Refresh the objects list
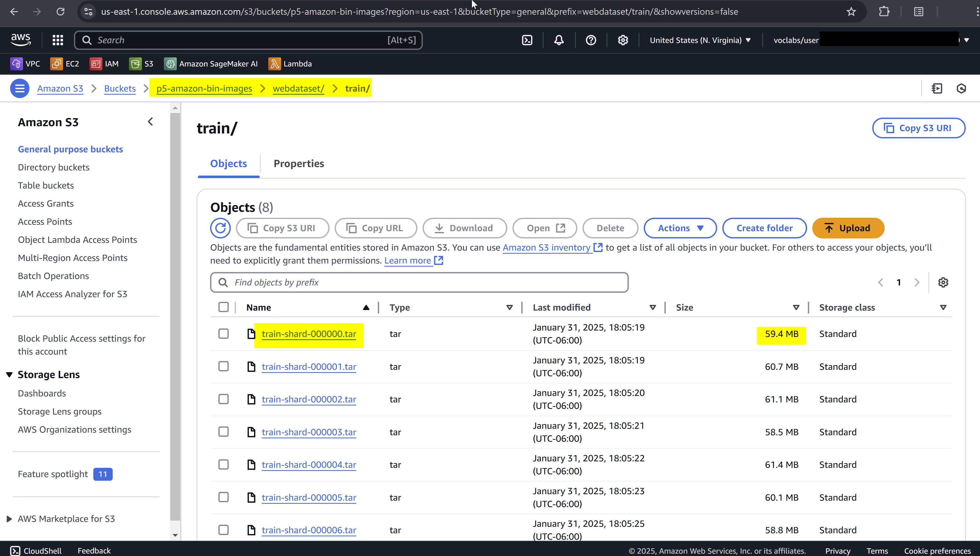The height and width of the screenshot is (556, 980). pyautogui.click(x=220, y=228)
